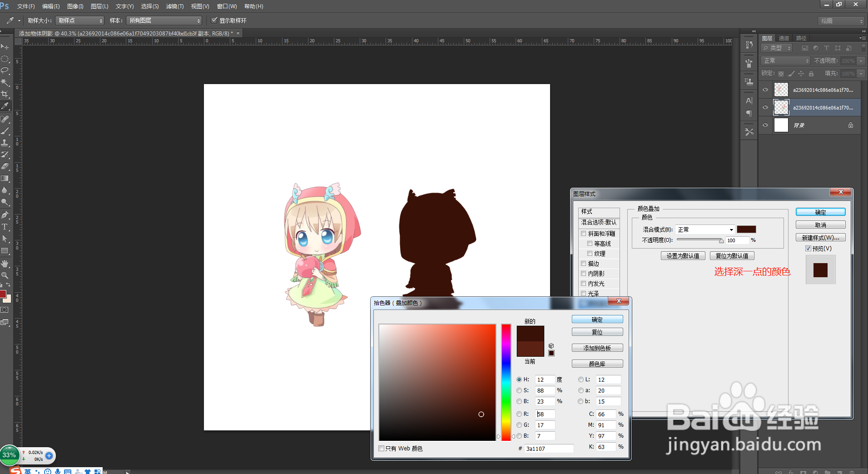Enable 内阴影 style checkbox
868x474 pixels.
(x=584, y=274)
